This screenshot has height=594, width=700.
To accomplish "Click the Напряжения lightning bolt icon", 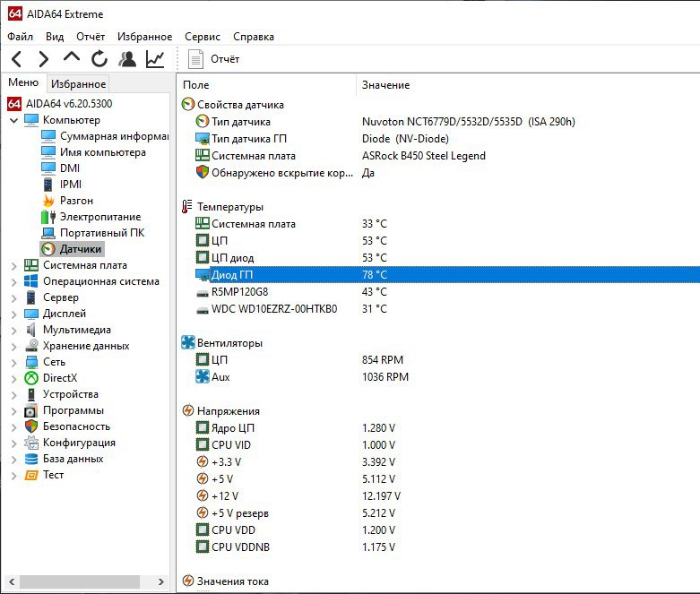I will [x=188, y=410].
